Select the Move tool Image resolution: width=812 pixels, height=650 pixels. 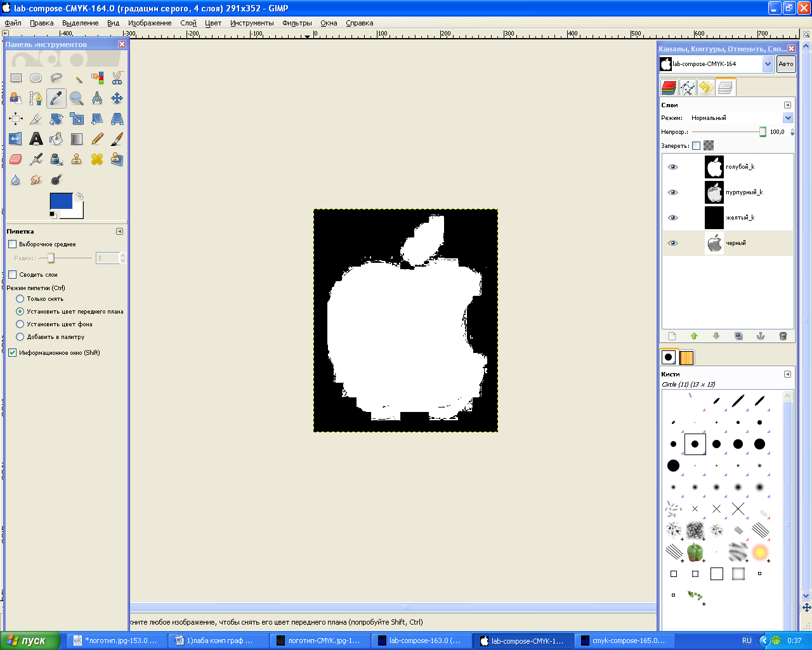pos(117,98)
